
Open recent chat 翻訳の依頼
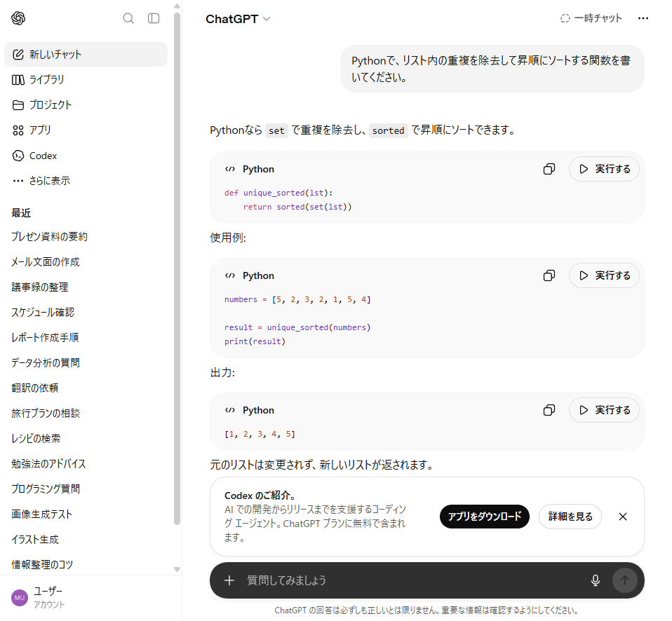pos(86,388)
